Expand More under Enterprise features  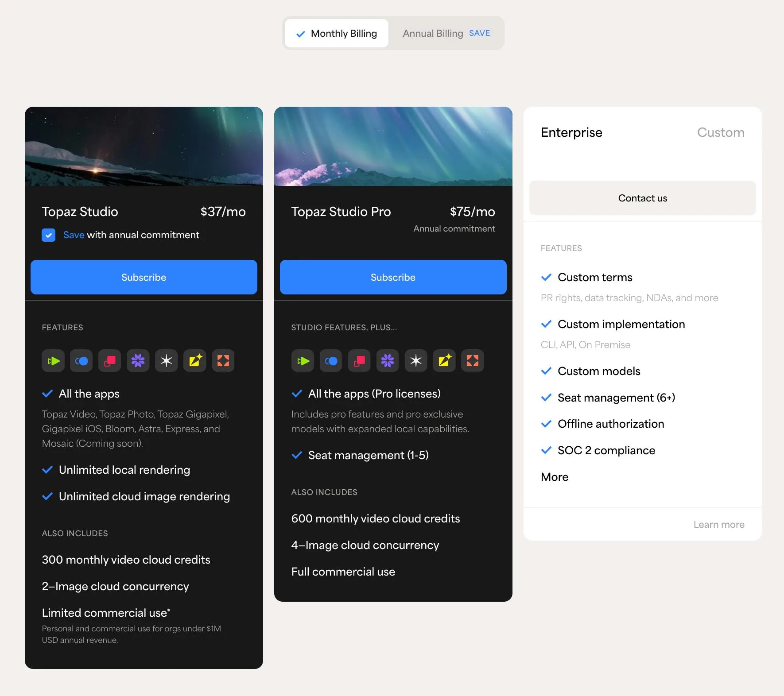point(555,477)
